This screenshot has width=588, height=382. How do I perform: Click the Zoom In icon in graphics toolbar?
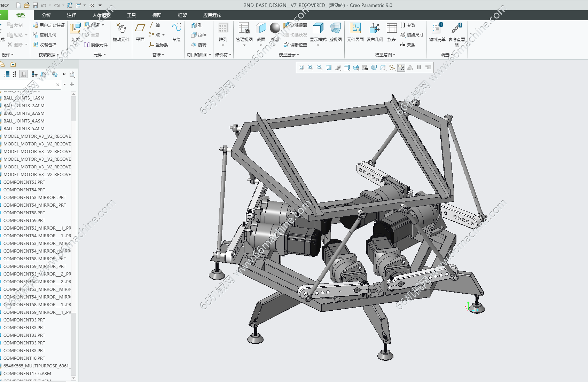(311, 67)
